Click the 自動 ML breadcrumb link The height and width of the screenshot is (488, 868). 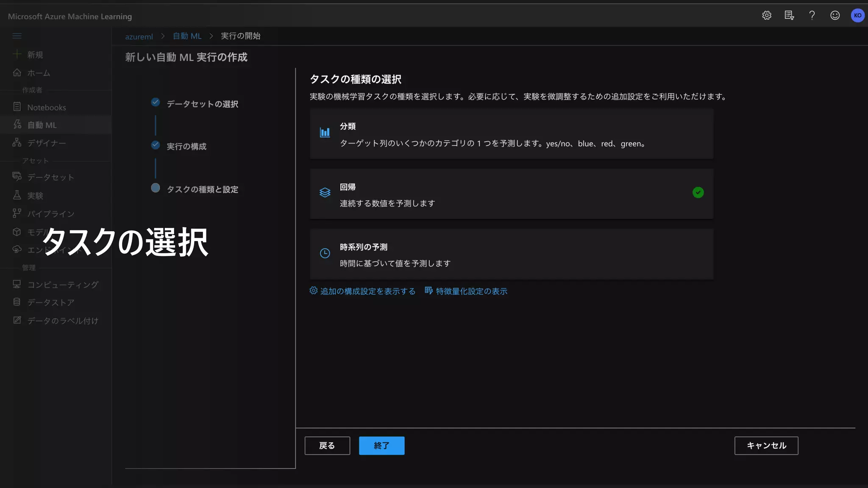click(187, 36)
